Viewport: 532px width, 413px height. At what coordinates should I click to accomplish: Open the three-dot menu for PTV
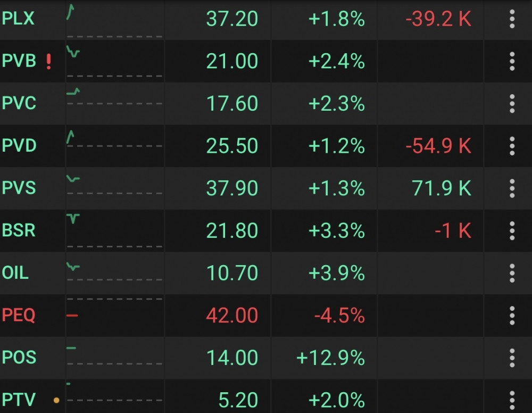[512, 400]
